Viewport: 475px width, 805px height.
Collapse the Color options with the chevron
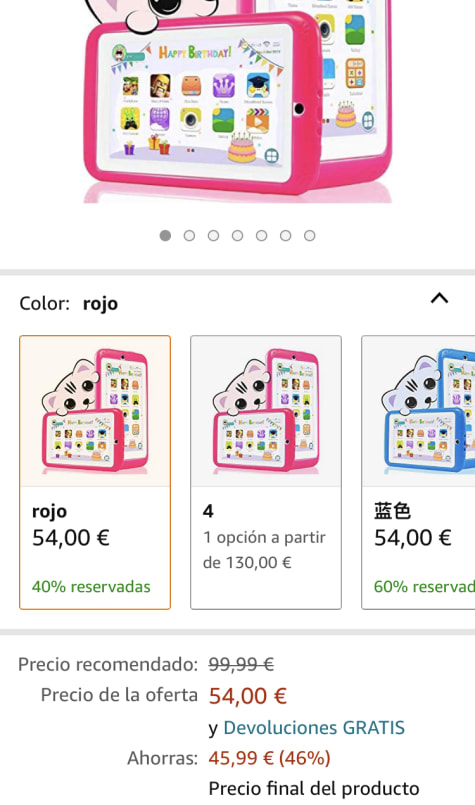(x=439, y=298)
